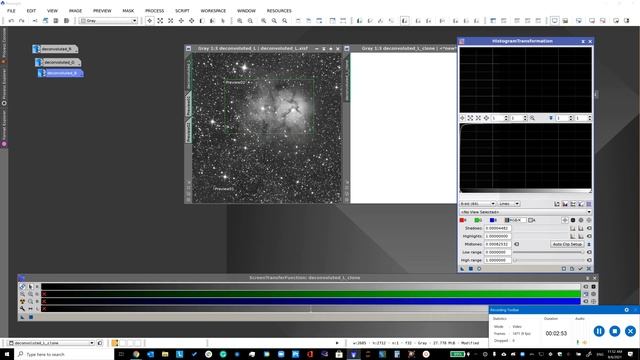Click the Highlights value field

coord(498,236)
